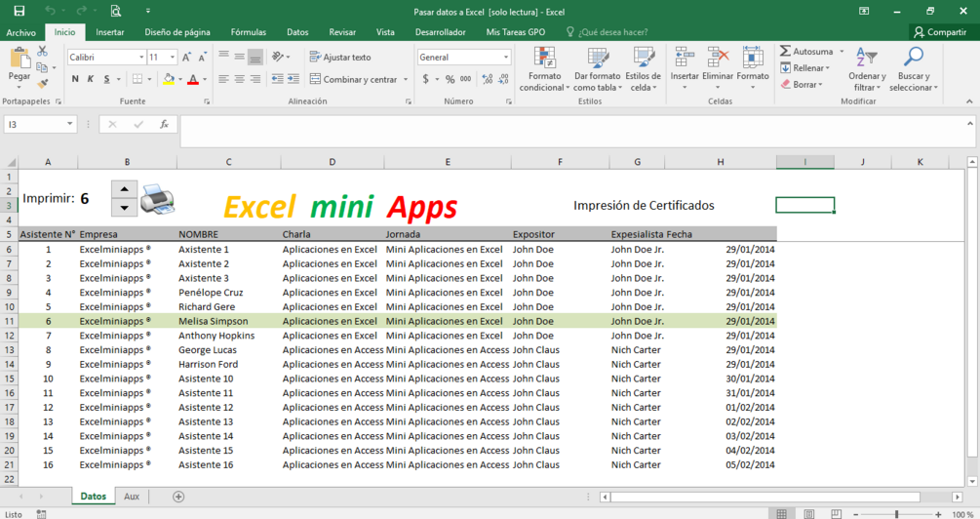Screen dimensions: 980x519
Task: Expand Dar formato como tabla menu
Action: coord(598,69)
